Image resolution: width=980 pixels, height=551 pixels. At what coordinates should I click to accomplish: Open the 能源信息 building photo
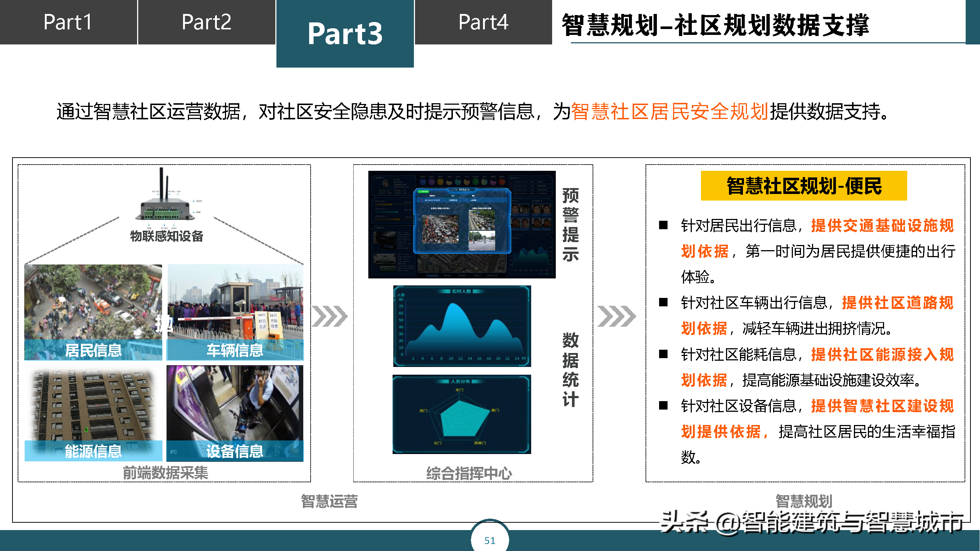click(x=93, y=414)
